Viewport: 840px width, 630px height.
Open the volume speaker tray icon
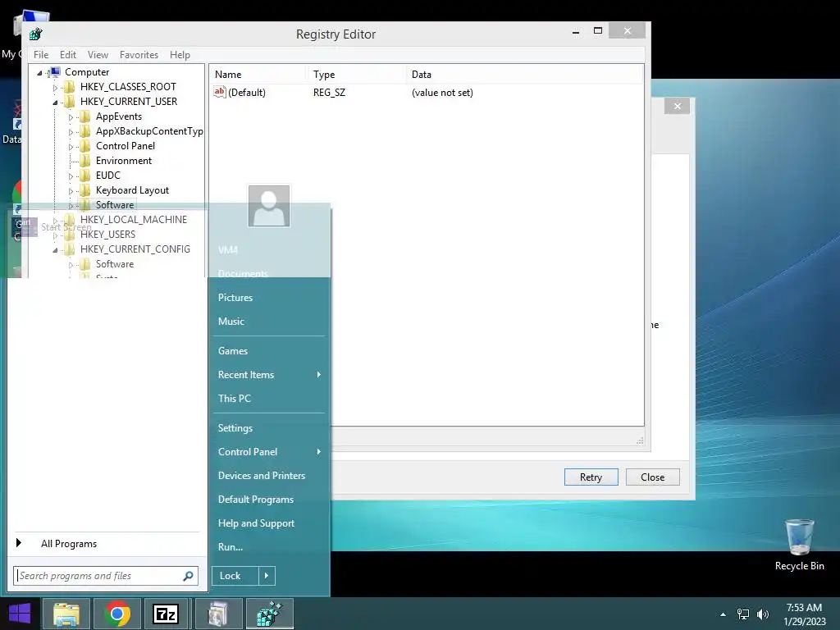(x=763, y=614)
